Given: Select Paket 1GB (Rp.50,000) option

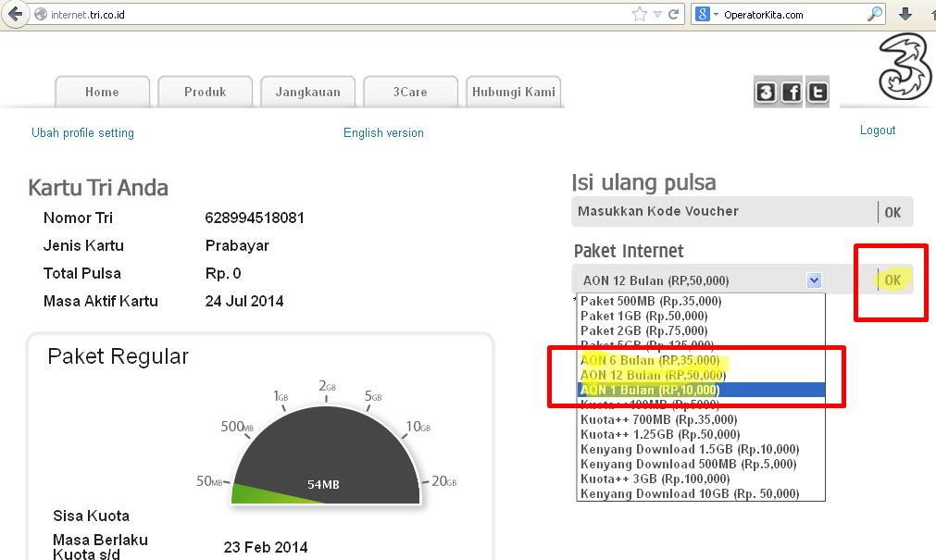Looking at the screenshot, I should click(701, 316).
